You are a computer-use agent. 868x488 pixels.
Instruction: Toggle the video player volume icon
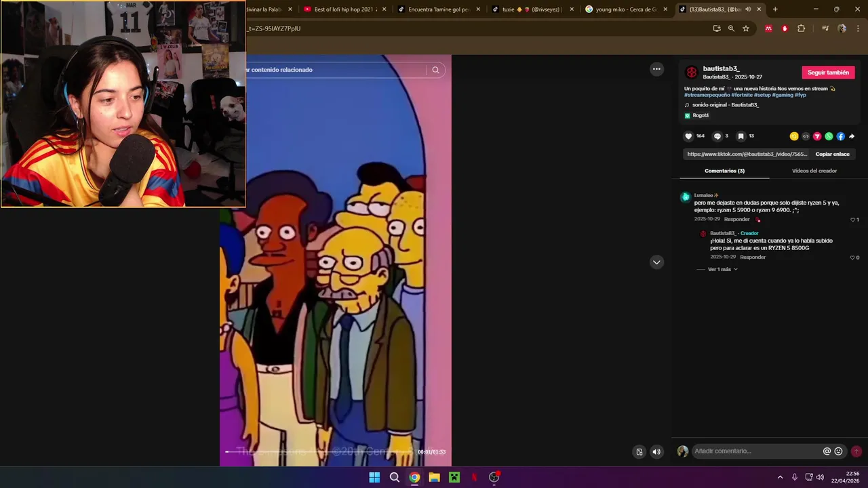[656, 451]
